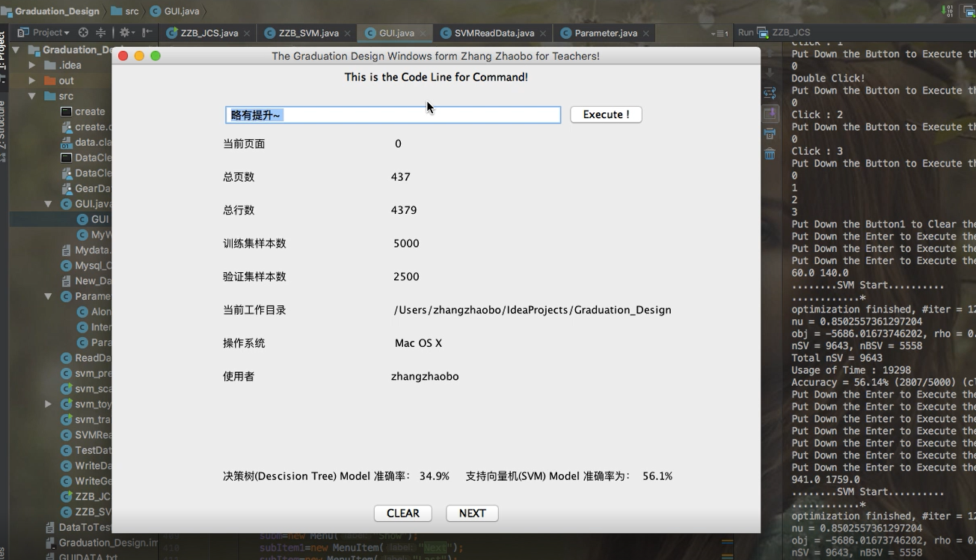The width and height of the screenshot is (976, 560).
Task: Expand the svm_toy tree node
Action: tap(48, 404)
